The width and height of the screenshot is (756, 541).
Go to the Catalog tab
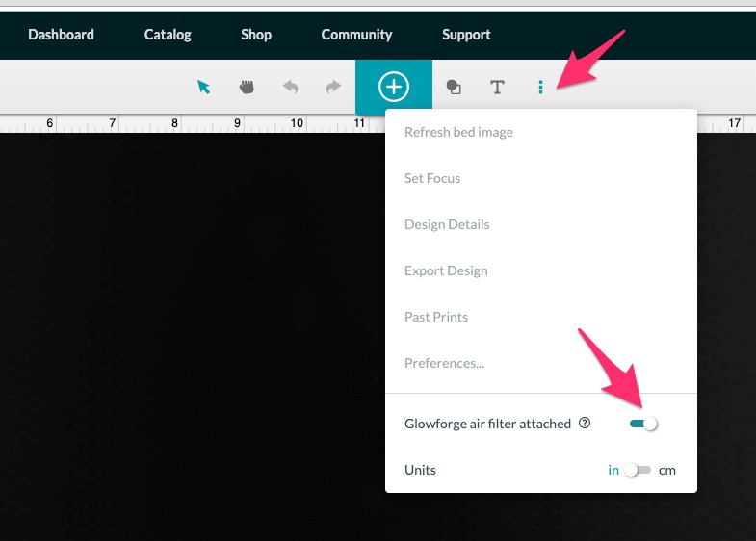coord(168,35)
